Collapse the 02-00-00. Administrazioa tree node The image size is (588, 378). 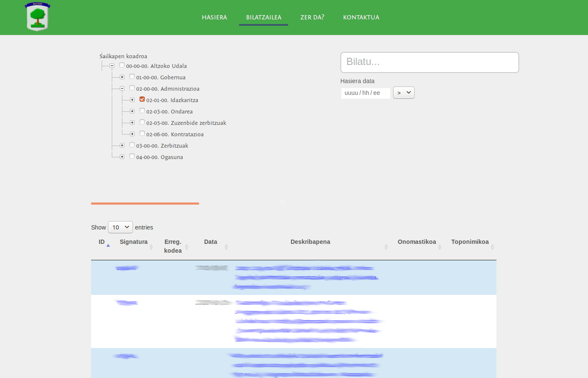click(122, 89)
